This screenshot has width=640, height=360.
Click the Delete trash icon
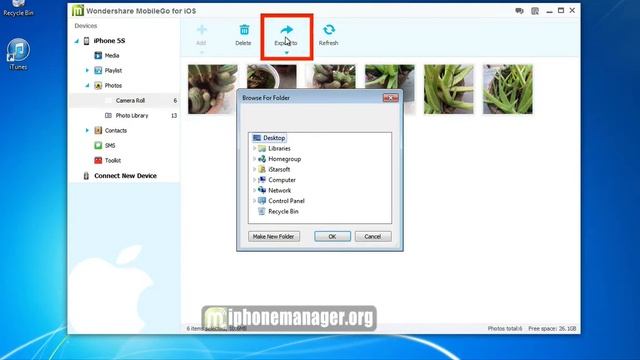[x=244, y=30]
